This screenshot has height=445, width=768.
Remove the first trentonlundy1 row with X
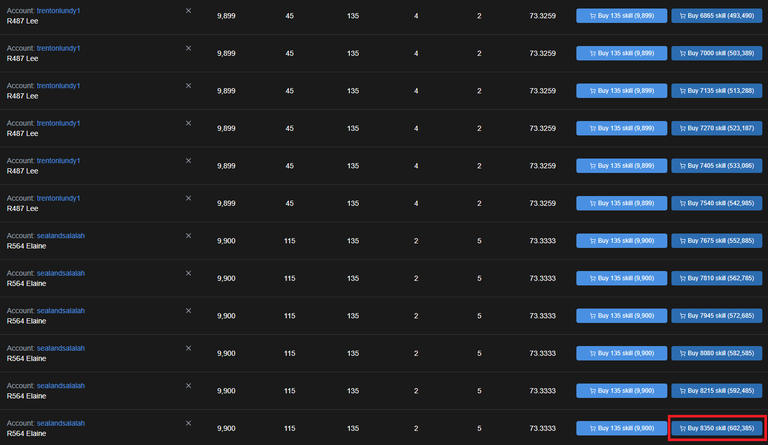(x=188, y=11)
